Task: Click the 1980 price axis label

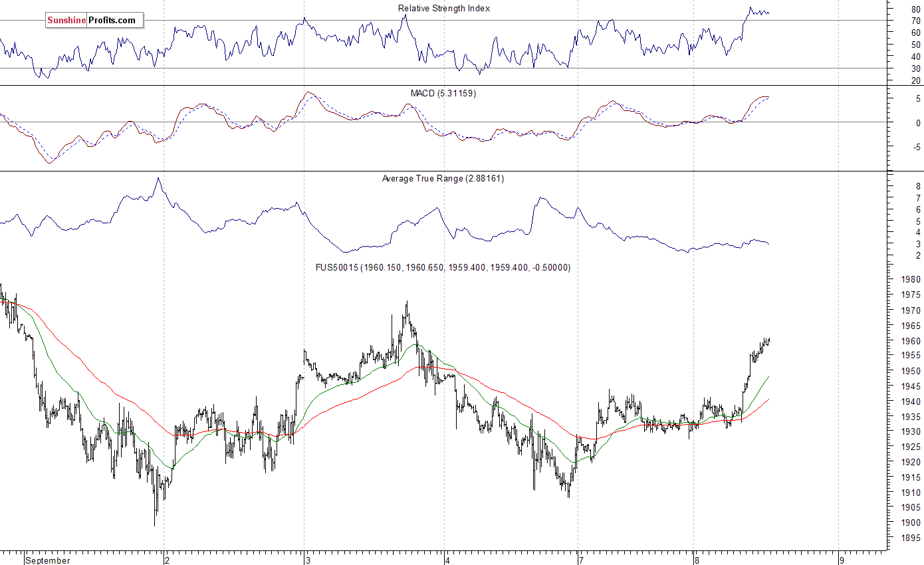Action: 911,279
